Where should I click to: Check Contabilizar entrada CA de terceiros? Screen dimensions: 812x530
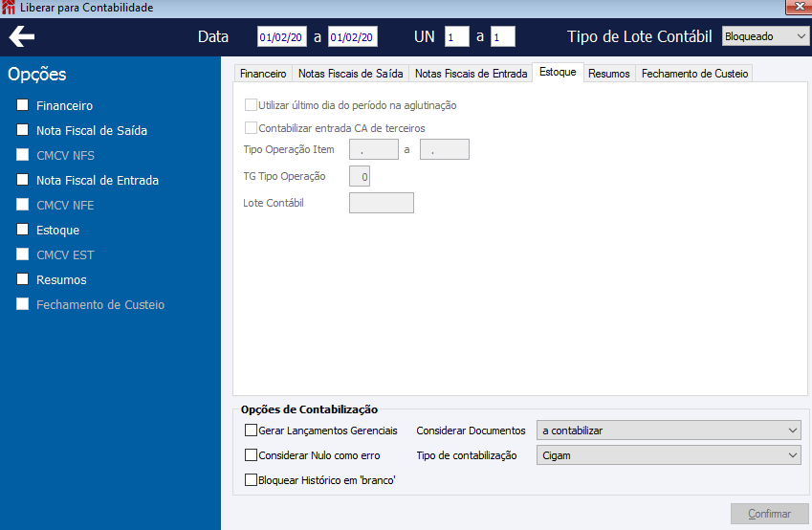[251, 128]
